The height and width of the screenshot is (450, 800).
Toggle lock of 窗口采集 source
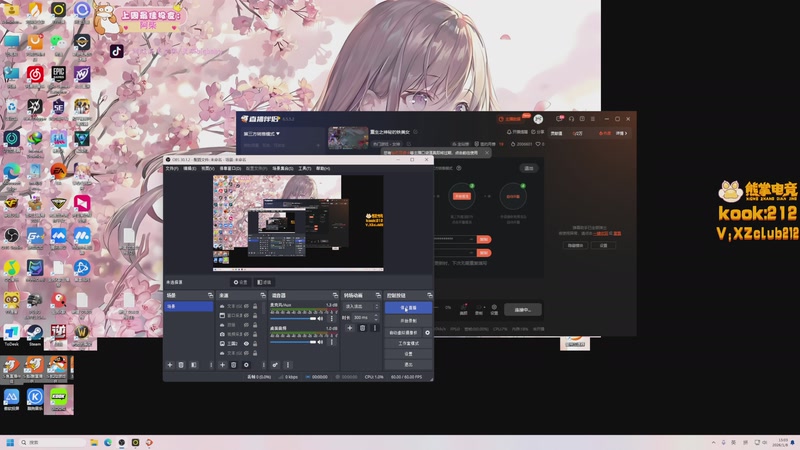pos(255,316)
